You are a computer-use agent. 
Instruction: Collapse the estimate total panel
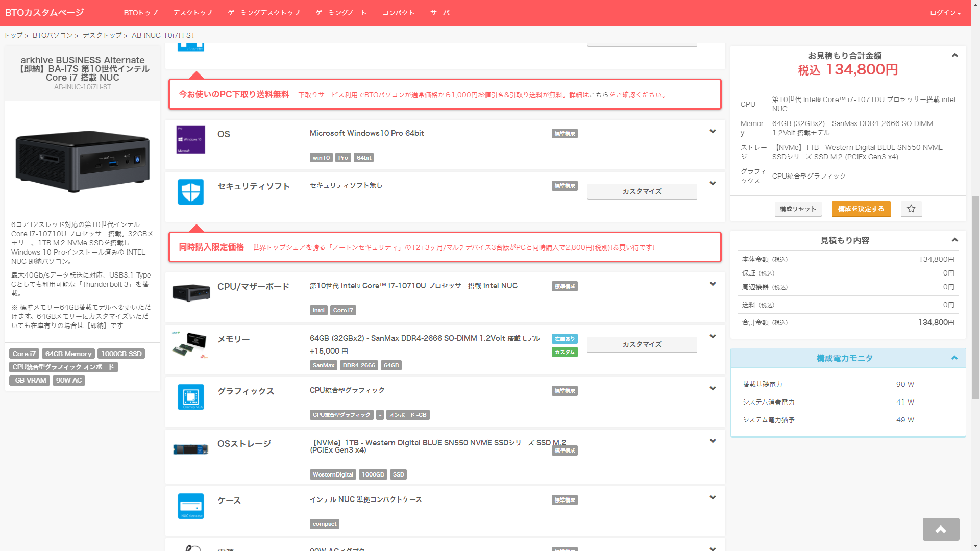pyautogui.click(x=954, y=56)
